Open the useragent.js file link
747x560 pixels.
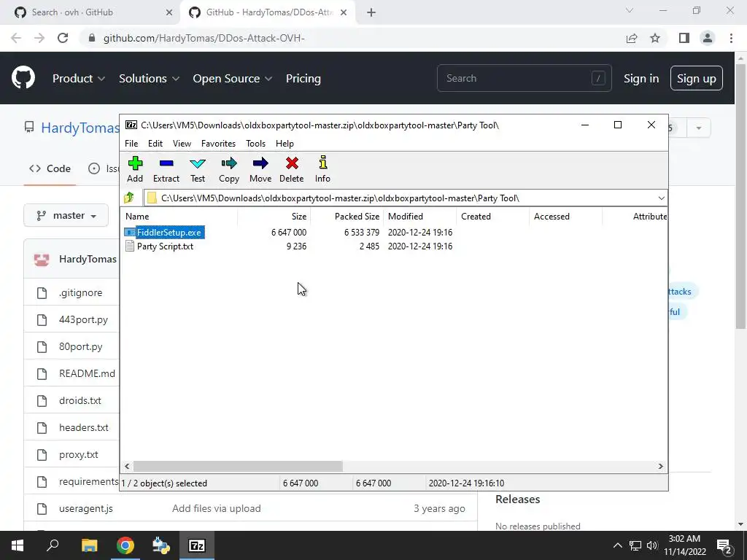coord(86,508)
